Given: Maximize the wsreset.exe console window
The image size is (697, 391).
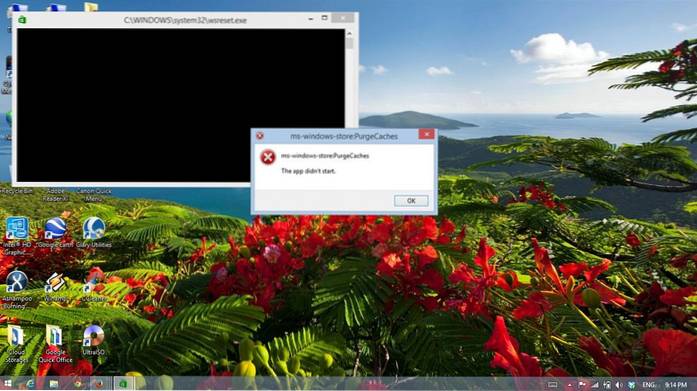Looking at the screenshot, I should pos(324,18).
